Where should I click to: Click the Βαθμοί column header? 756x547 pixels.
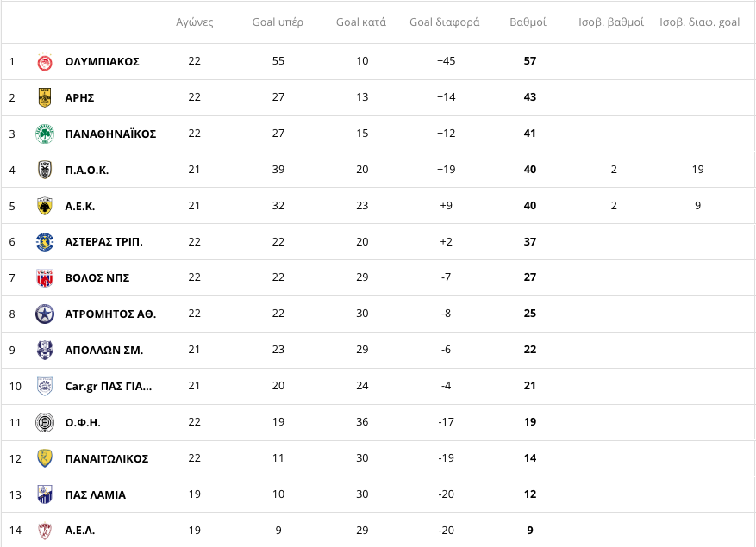(528, 22)
